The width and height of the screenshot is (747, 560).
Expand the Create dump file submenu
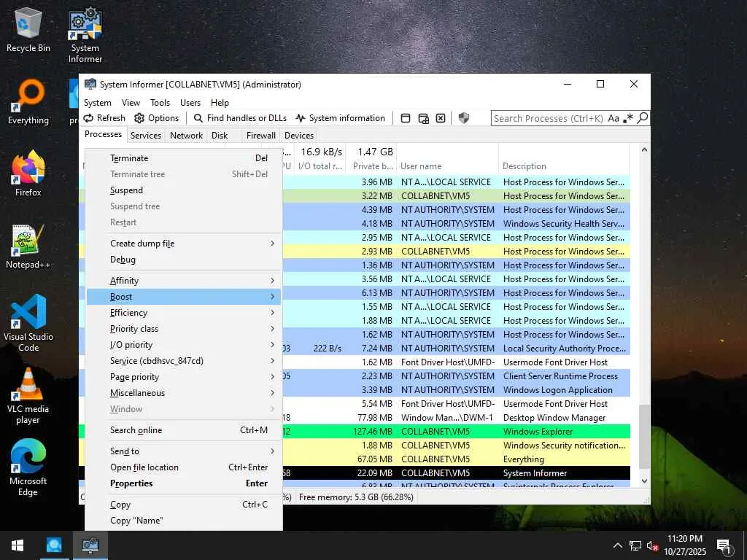[x=184, y=244]
